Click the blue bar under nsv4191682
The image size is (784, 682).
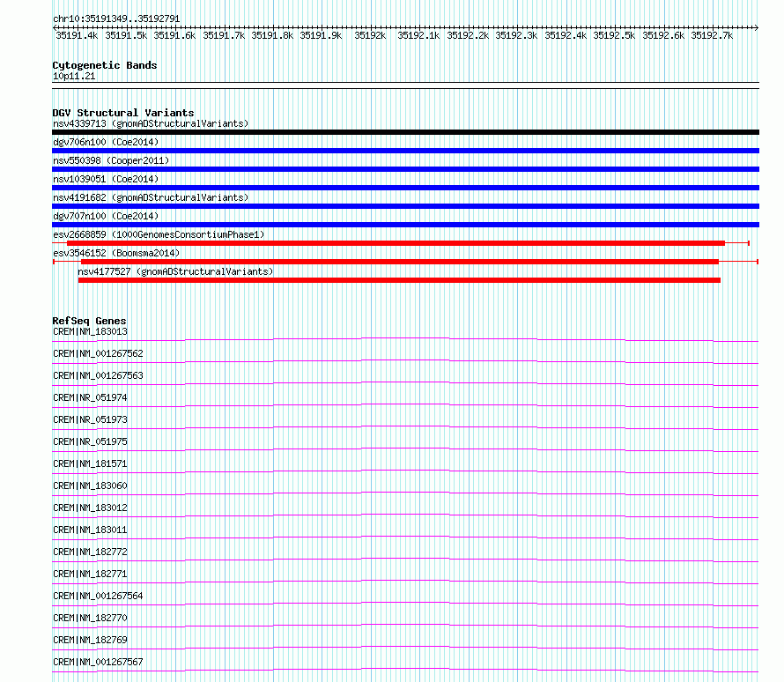405,206
